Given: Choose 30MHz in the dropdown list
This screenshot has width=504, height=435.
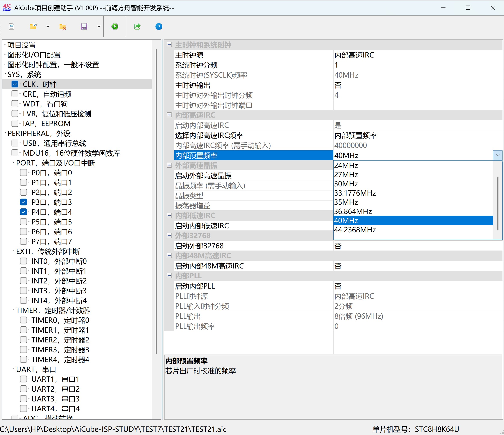Looking at the screenshot, I should click(413, 184).
